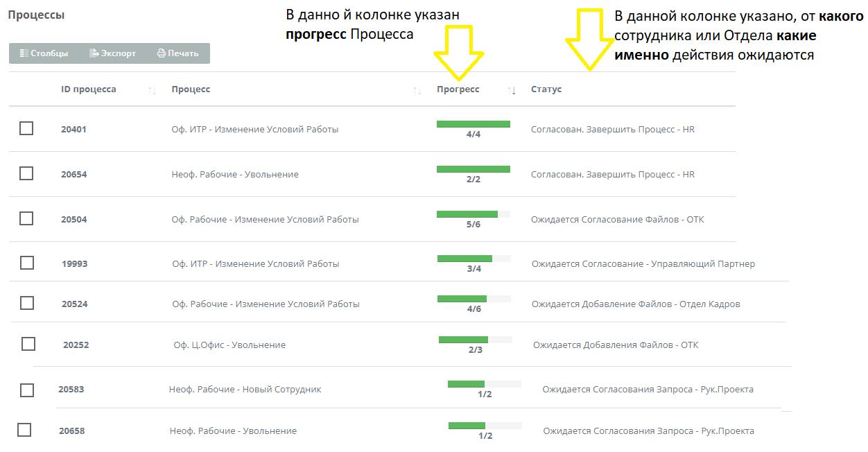Tick the checkbox for process 20401

(x=26, y=128)
